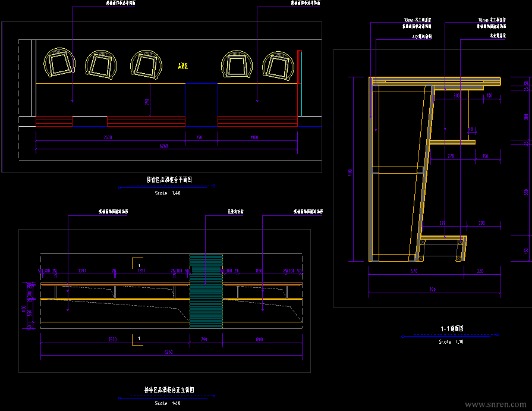Select the Scale 1:10 text under section
The image size is (532, 411).
451,342
